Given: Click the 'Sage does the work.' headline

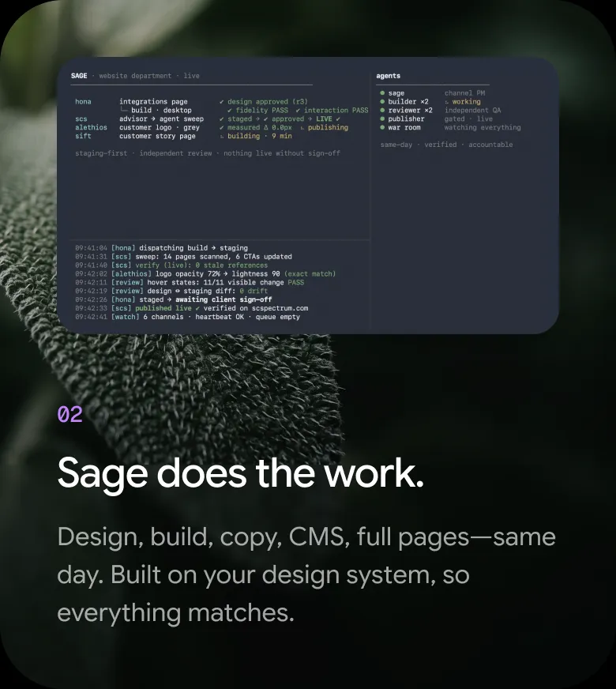Looking at the screenshot, I should point(241,474).
